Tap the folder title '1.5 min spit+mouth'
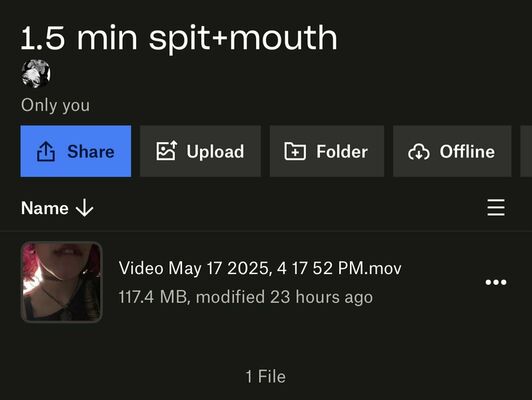The height and width of the screenshot is (400, 532). tap(179, 38)
